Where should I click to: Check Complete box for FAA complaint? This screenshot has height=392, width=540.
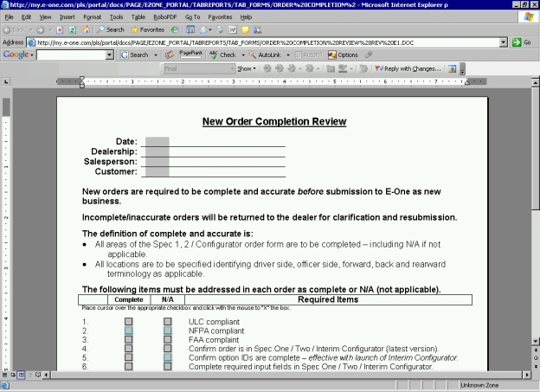(128, 339)
